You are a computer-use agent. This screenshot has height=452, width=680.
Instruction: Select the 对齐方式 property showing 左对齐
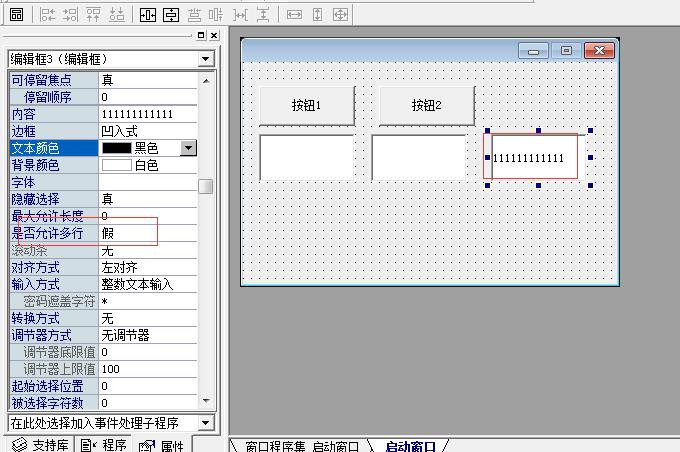103,267
